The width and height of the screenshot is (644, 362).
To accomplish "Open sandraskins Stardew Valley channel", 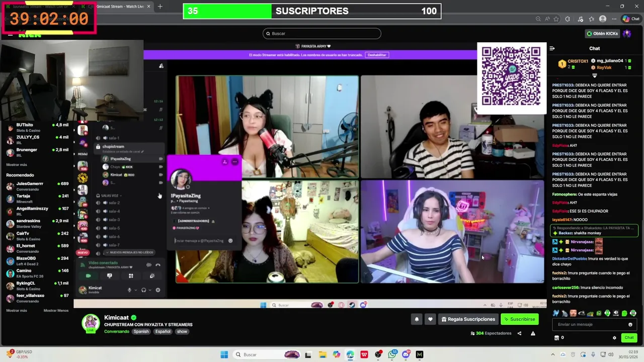I will click(x=37, y=224).
